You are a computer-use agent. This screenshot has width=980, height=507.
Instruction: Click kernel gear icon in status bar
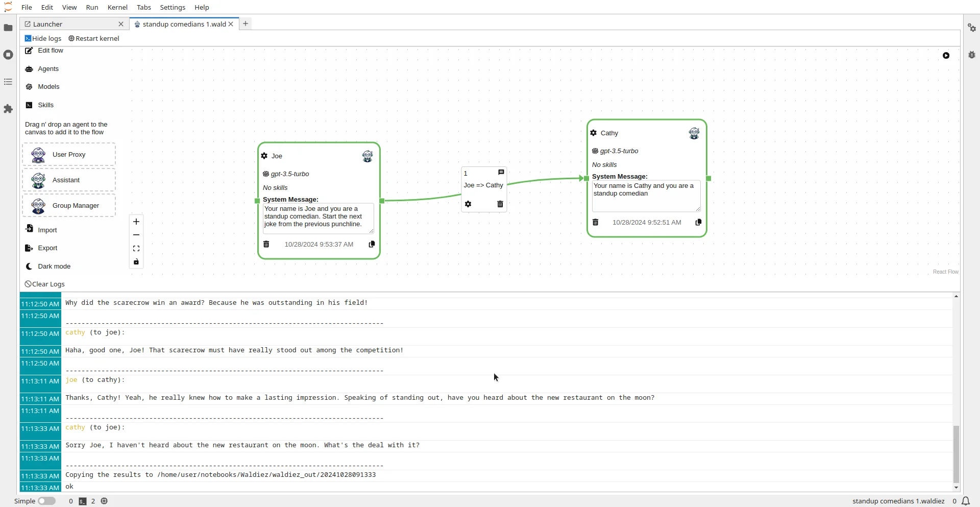pos(104,501)
